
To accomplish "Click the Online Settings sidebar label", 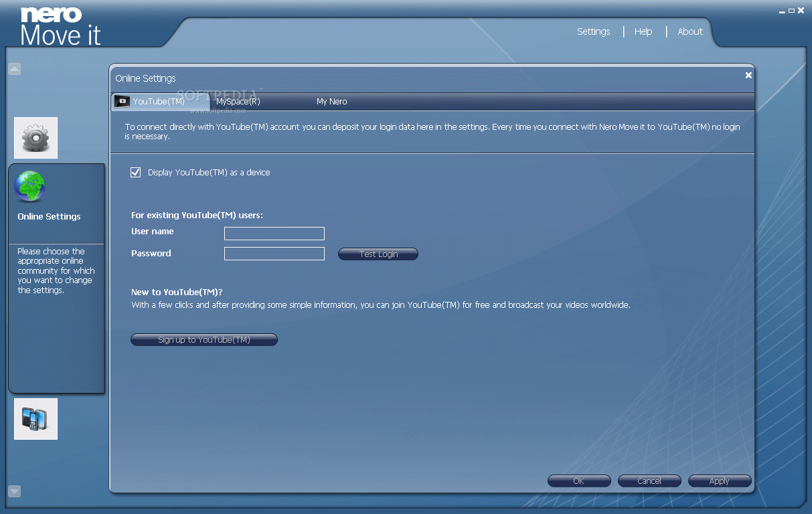I will pos(49,217).
